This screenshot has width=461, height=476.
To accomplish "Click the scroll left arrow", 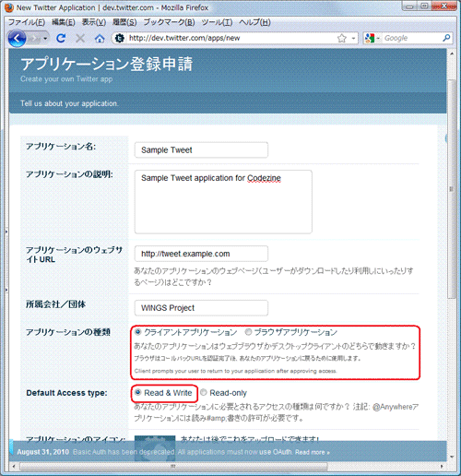I will click(x=13, y=466).
